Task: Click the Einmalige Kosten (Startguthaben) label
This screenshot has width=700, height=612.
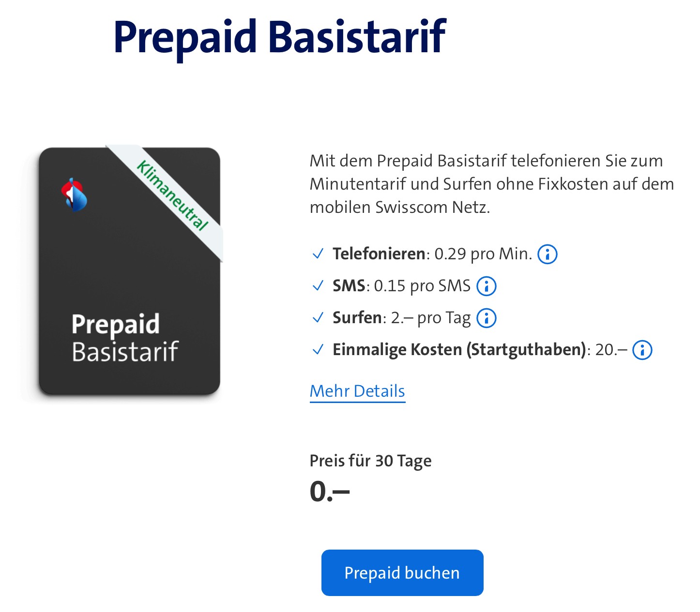Action: point(459,350)
